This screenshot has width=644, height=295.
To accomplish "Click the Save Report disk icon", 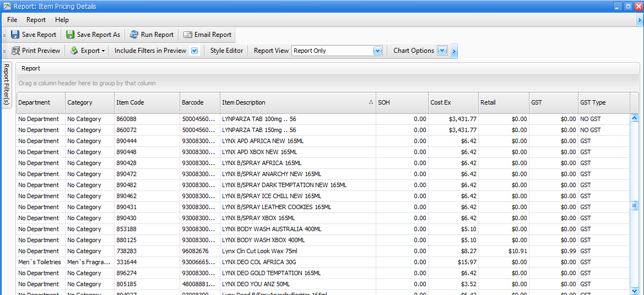I will click(x=15, y=35).
